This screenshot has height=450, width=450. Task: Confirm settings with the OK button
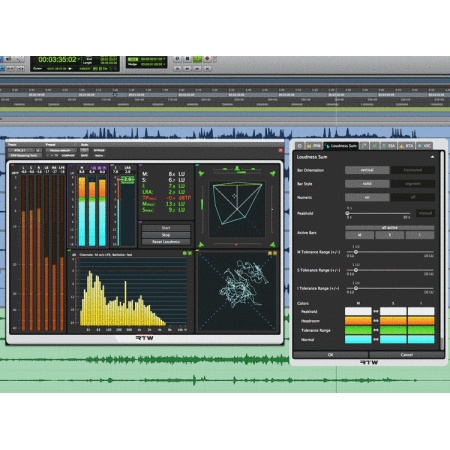[x=330, y=355]
